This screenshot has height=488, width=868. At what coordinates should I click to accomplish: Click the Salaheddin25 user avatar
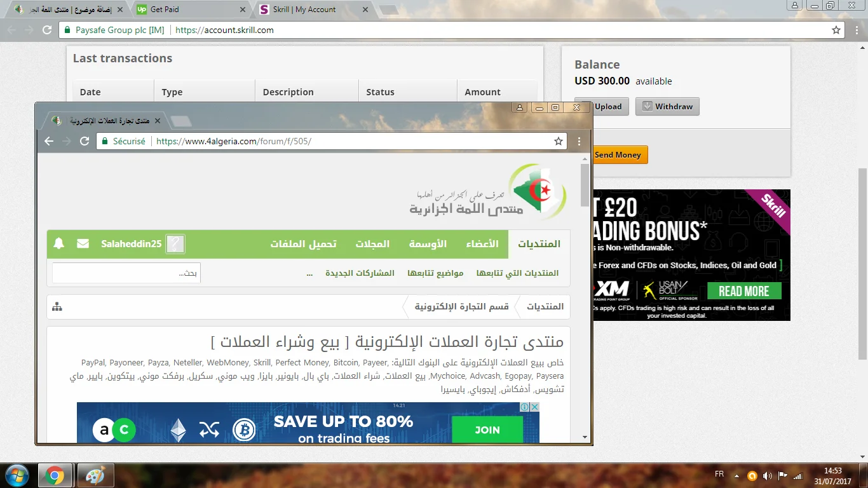[175, 244]
